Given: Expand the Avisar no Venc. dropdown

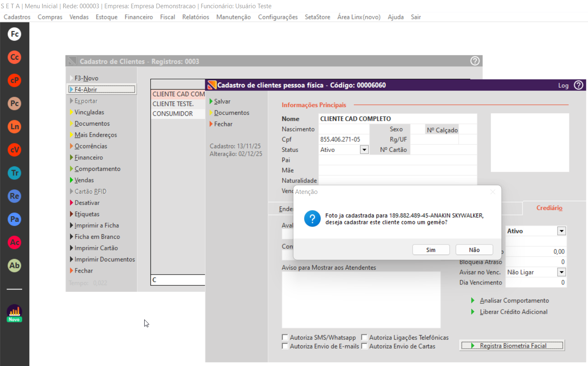Looking at the screenshot, I should [562, 272].
